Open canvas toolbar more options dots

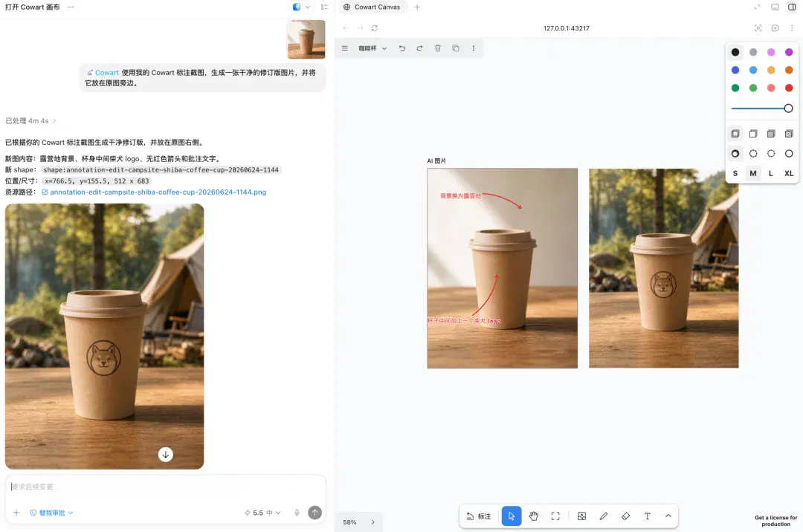473,48
